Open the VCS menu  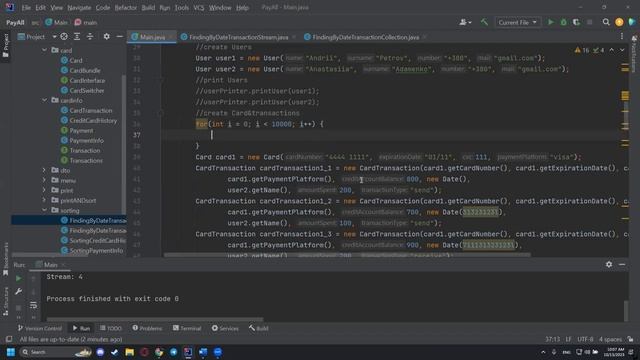[199, 7]
